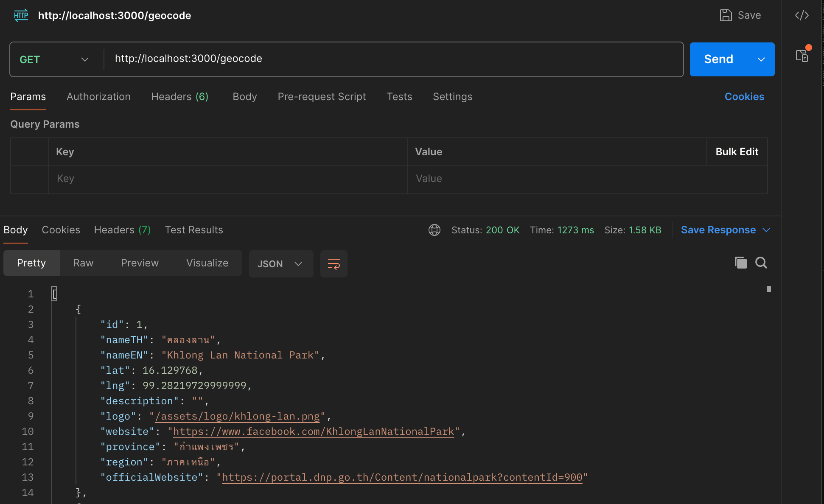Screen dimensions: 824x504
Task: Click the Save disk icon
Action: (x=726, y=15)
